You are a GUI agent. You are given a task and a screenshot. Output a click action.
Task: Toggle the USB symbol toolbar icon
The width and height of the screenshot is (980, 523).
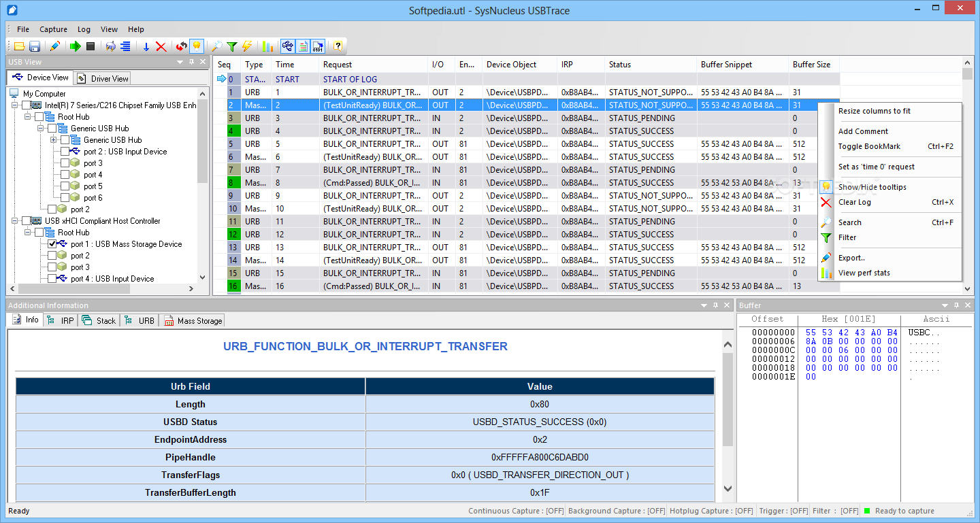pos(287,46)
